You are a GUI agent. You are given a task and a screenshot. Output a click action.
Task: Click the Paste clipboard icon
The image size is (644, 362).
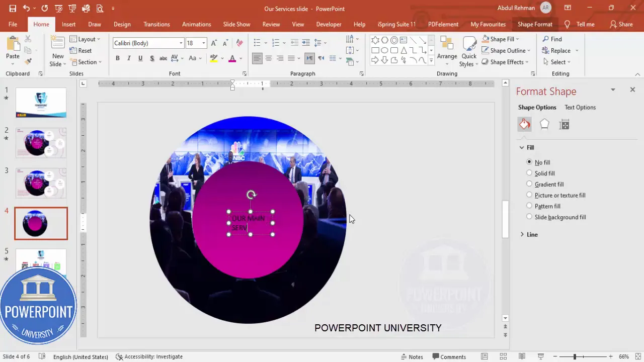pyautogui.click(x=13, y=44)
